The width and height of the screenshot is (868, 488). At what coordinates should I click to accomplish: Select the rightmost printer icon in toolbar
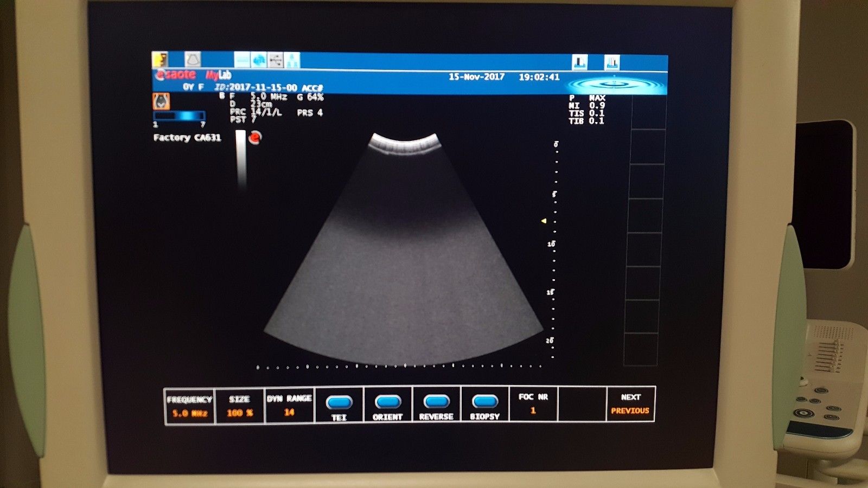tap(612, 62)
